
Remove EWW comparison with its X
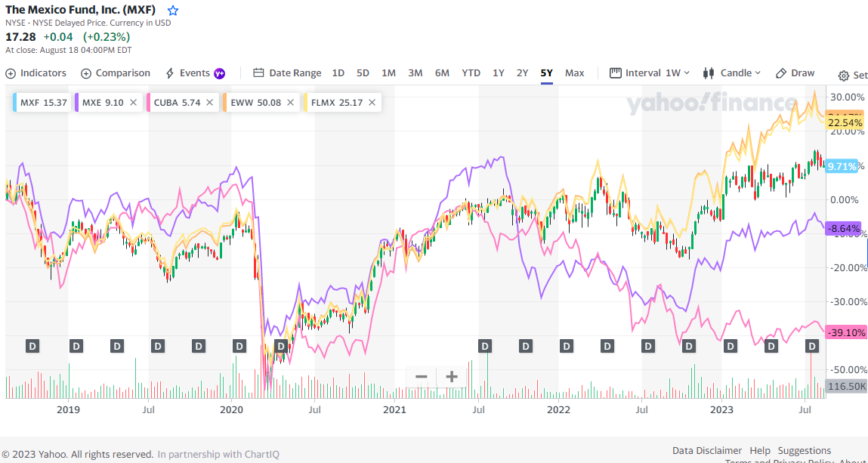(291, 102)
